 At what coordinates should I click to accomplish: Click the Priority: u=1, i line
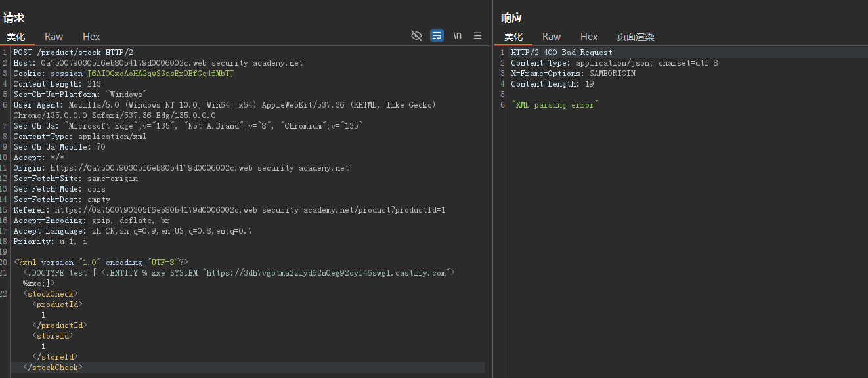click(x=50, y=241)
